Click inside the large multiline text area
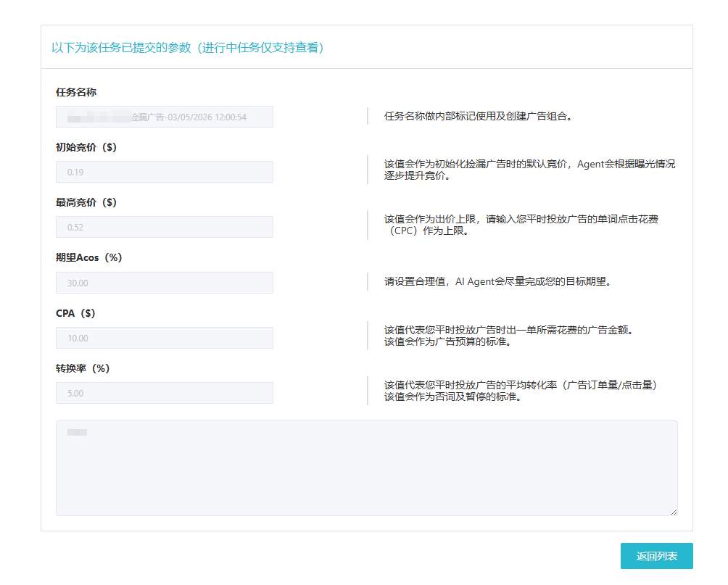This screenshot has height=585, width=728. pyautogui.click(x=366, y=468)
